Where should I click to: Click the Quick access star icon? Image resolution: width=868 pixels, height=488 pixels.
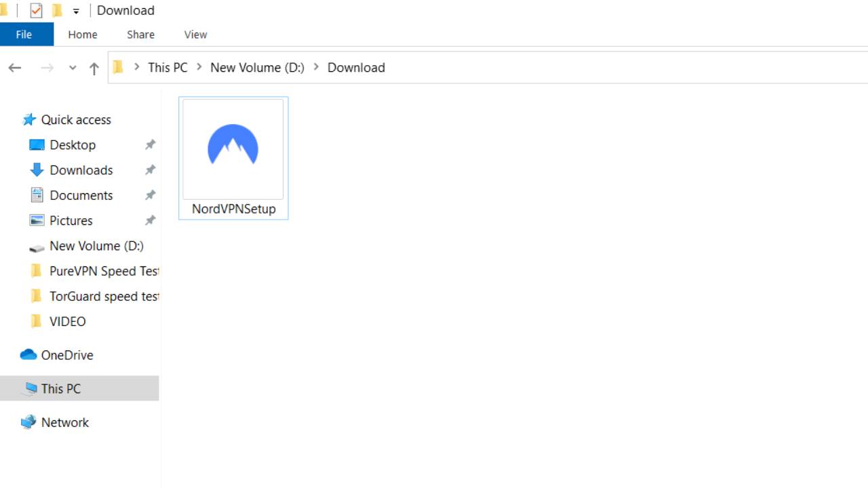(x=29, y=120)
